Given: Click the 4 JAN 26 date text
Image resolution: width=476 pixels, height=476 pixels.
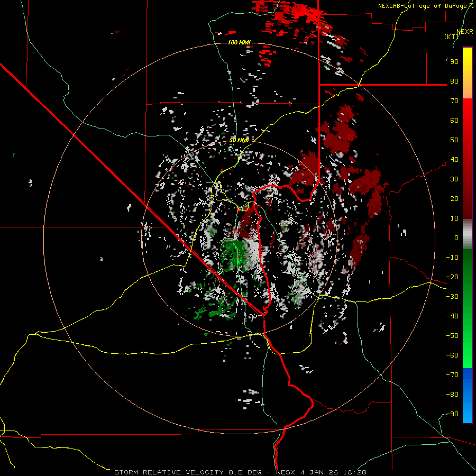Looking at the screenshot, I should 319,472.
